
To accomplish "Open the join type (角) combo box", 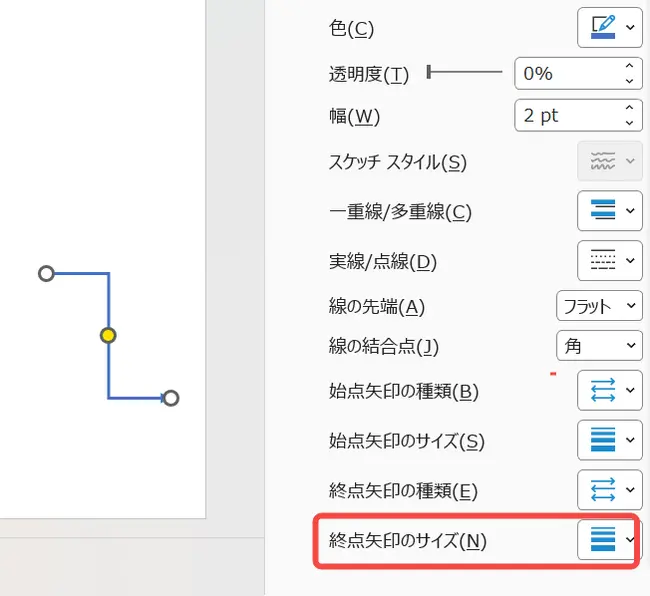I will (x=599, y=345).
